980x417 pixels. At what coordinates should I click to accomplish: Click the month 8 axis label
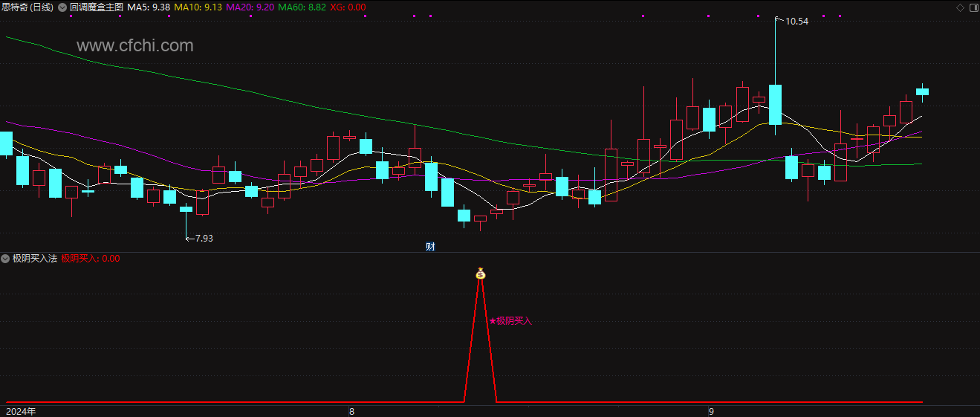tap(352, 411)
